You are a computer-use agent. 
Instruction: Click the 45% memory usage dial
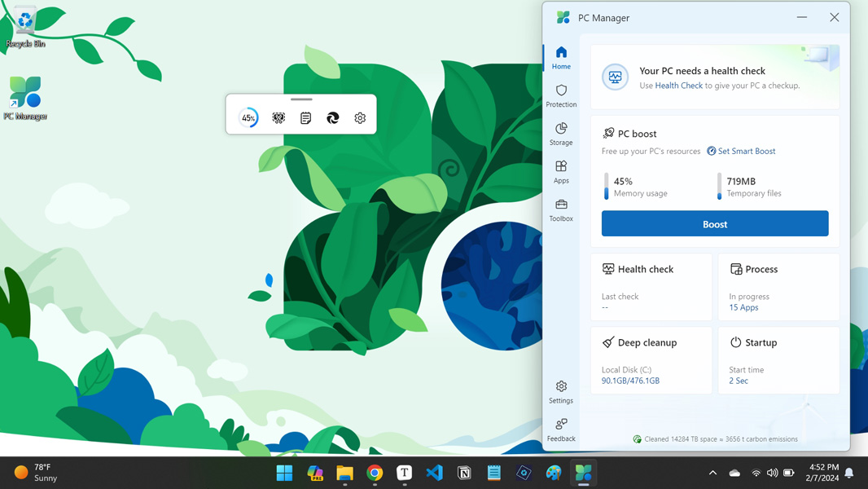(248, 117)
